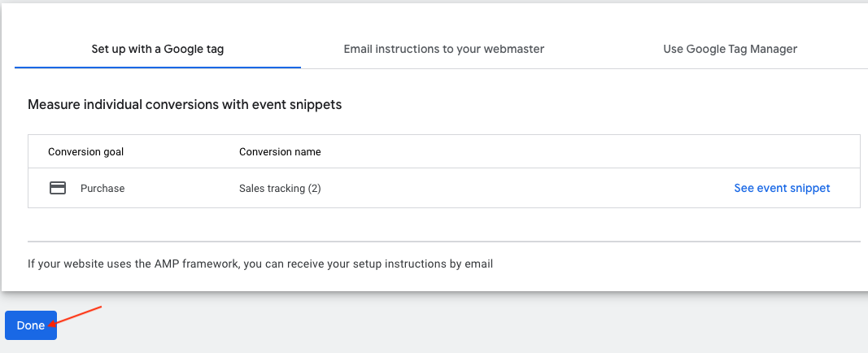The height and width of the screenshot is (353, 868).
Task: Click the 'Sales tracking (2)' conversion name
Action: (280, 188)
